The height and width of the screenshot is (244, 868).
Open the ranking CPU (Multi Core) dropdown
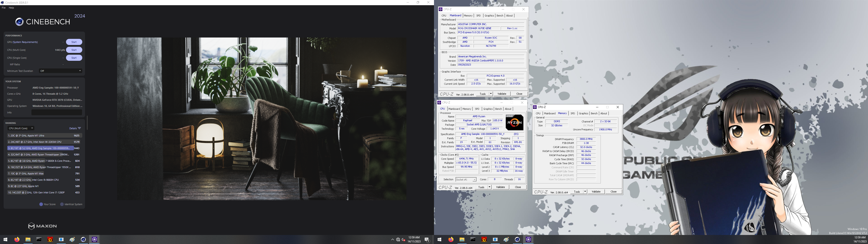tap(21, 128)
